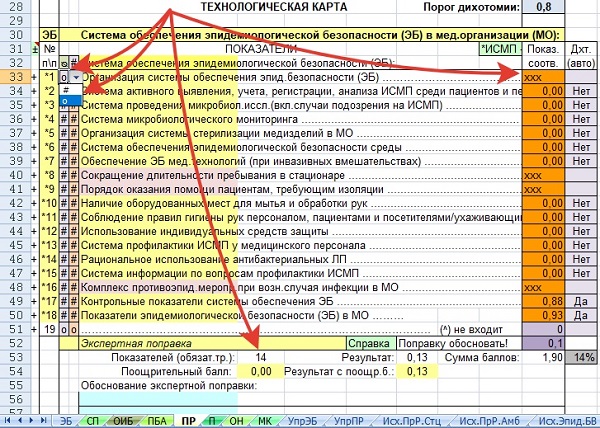The image size is (600, 428).
Task: Select the 'Экспертная поправка' cell
Action: (212, 343)
